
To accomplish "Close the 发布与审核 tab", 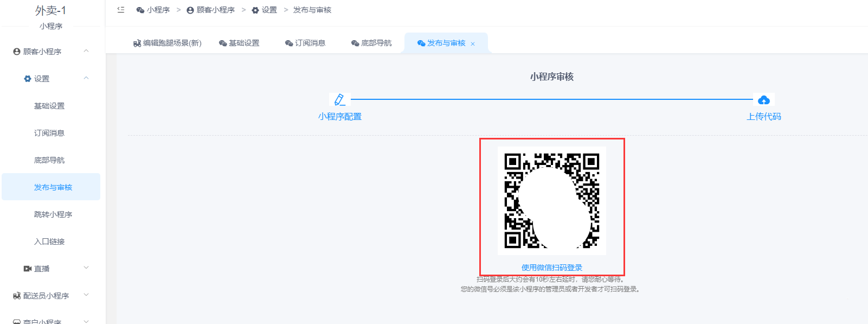I will (473, 44).
